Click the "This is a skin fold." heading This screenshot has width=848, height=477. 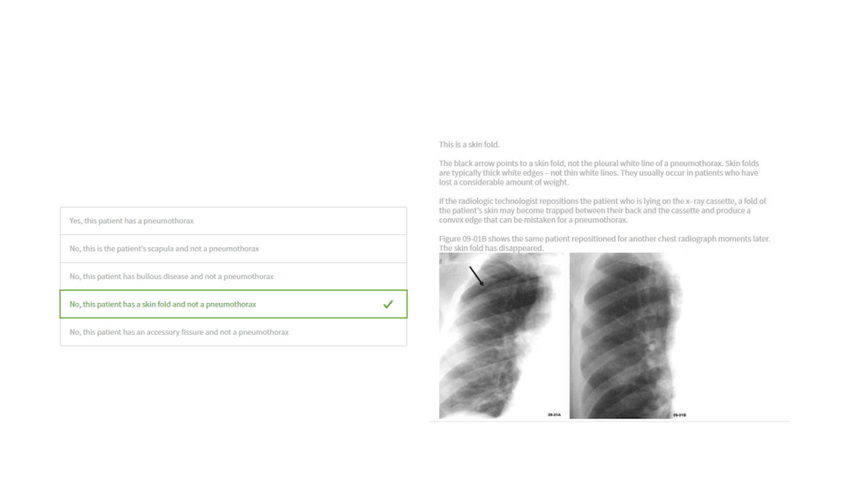(x=469, y=145)
